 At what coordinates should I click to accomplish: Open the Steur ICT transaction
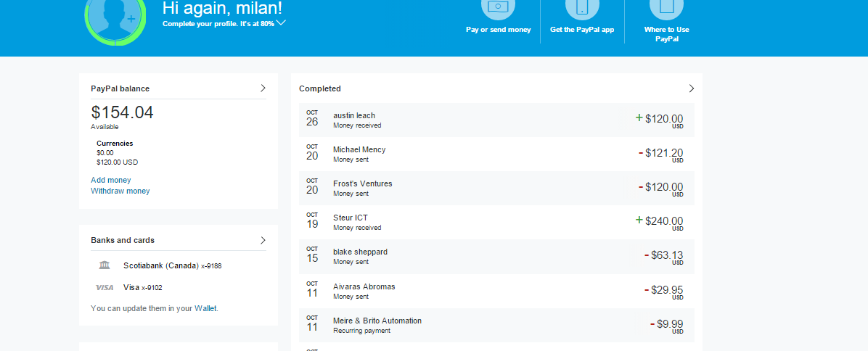pyautogui.click(x=496, y=222)
